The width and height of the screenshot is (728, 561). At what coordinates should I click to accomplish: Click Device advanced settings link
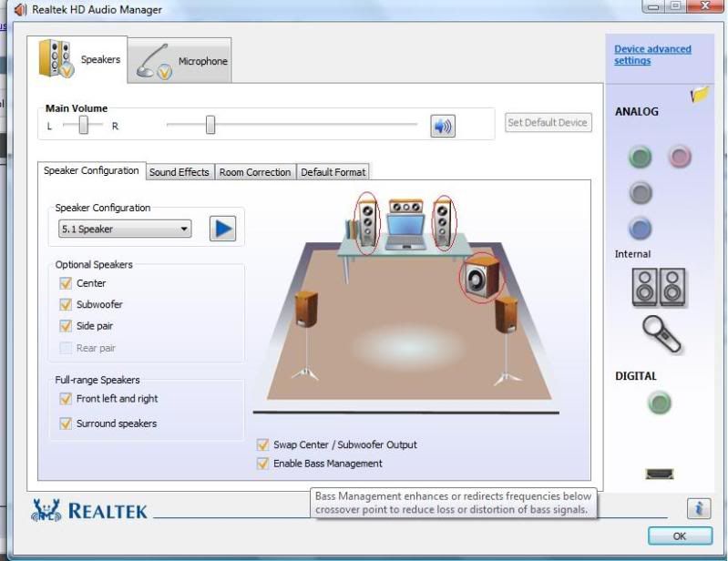[652, 55]
